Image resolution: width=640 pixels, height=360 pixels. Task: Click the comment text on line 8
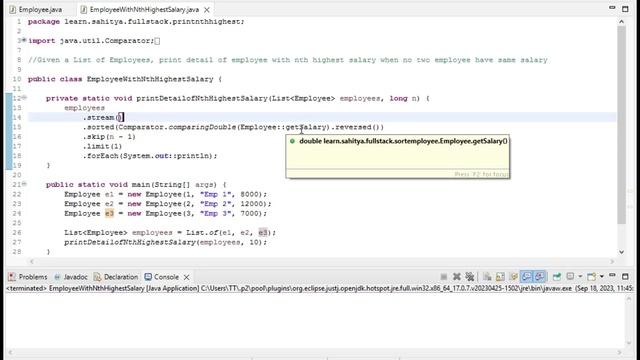coord(288,60)
